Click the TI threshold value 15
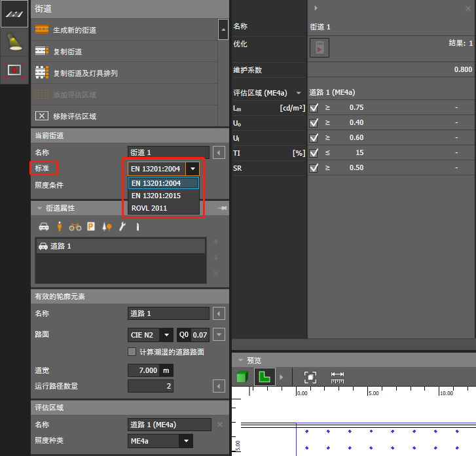The width and height of the screenshot is (476, 456). [359, 152]
